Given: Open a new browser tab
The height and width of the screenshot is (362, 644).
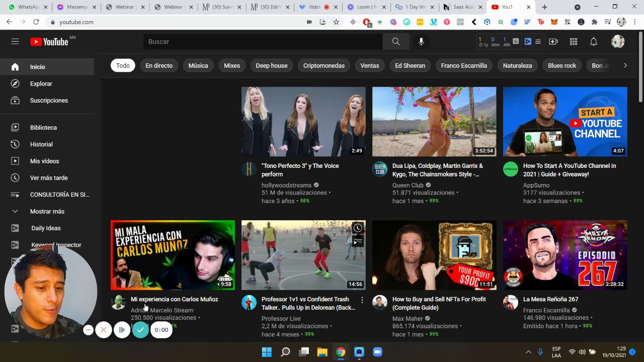Looking at the screenshot, I should (x=544, y=7).
